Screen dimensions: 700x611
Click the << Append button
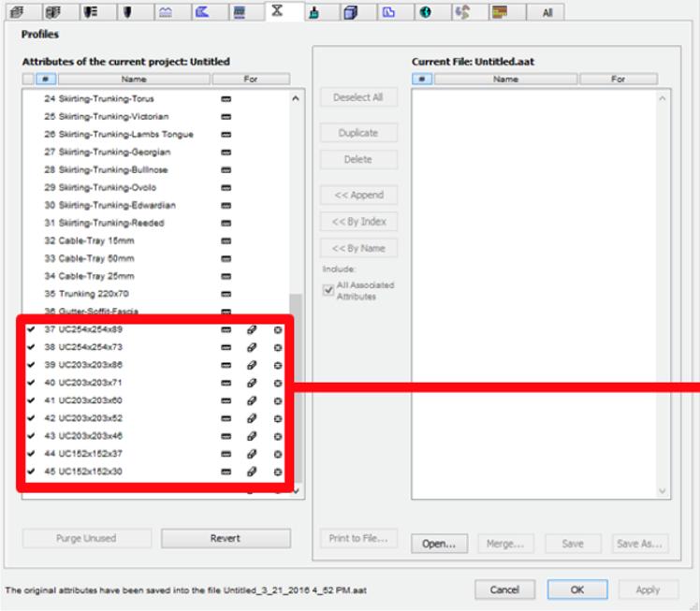coord(358,195)
